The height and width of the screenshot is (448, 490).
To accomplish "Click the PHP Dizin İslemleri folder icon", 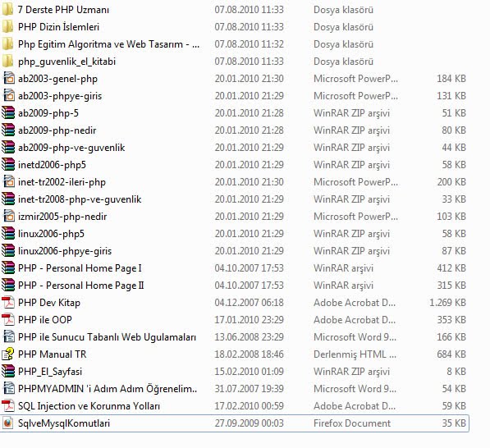I will pyautogui.click(x=8, y=26).
